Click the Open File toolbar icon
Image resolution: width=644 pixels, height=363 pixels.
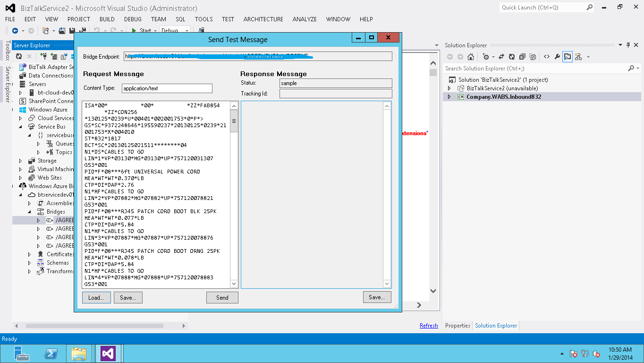pos(63,31)
